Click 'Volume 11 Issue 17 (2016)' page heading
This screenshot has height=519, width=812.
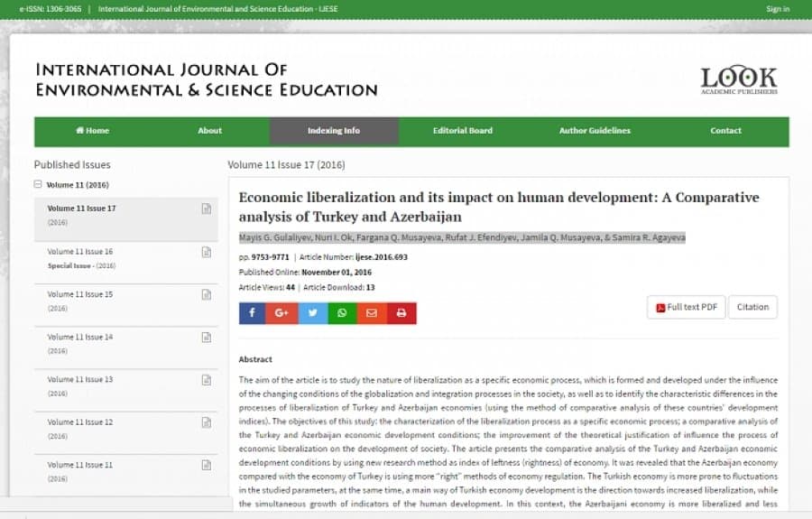click(286, 164)
